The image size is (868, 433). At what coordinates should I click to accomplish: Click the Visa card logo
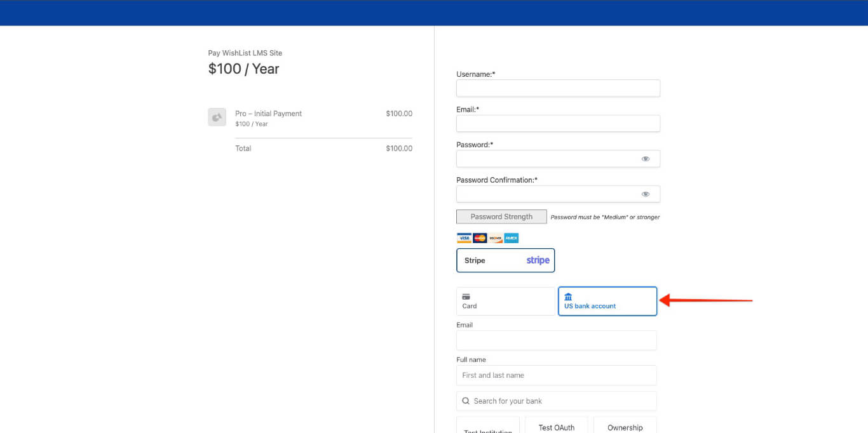(464, 238)
